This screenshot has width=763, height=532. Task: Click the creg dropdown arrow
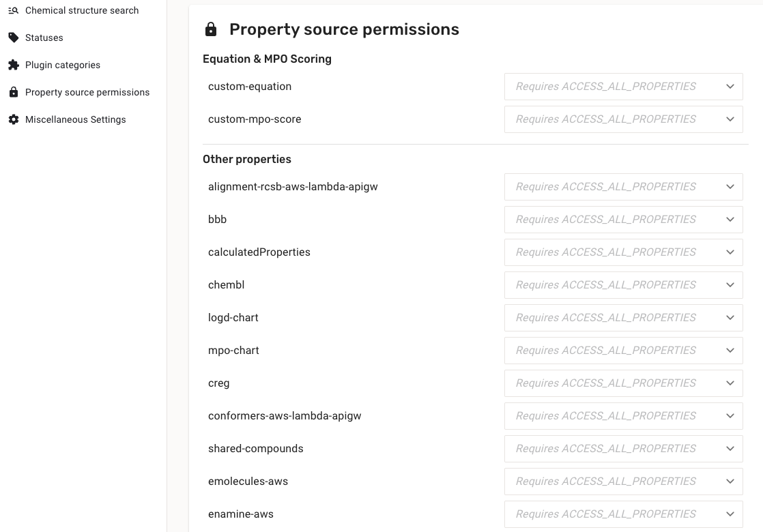pos(730,383)
